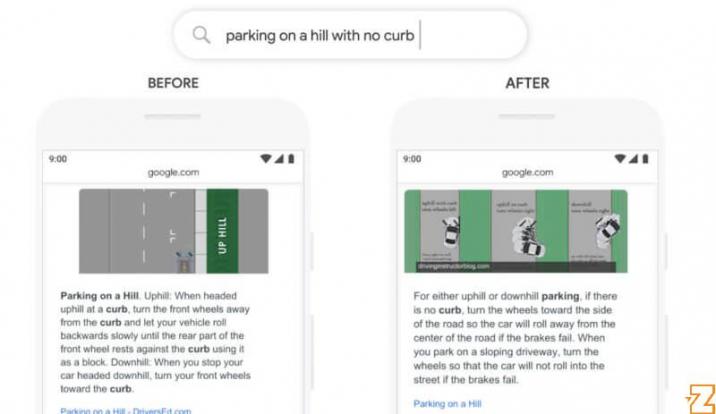Click the cellular signal icon in the right phone
The width and height of the screenshot is (716, 414).
pyautogui.click(x=633, y=158)
